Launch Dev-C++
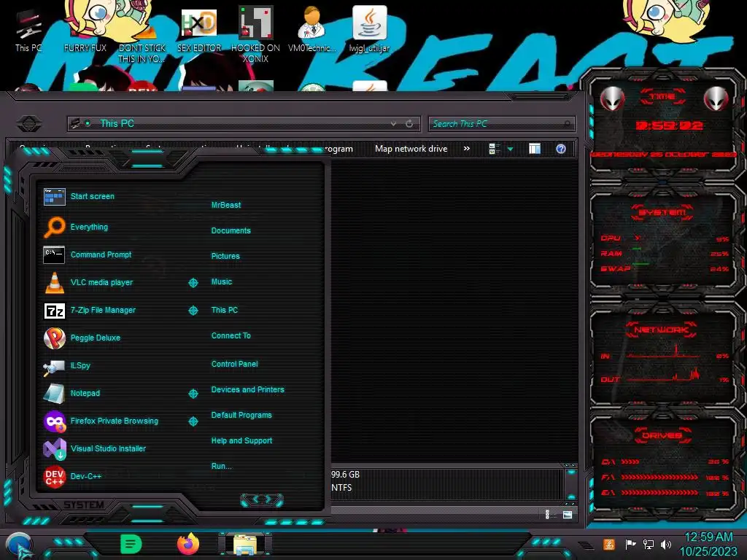Image resolution: width=747 pixels, height=560 pixels. point(72,476)
